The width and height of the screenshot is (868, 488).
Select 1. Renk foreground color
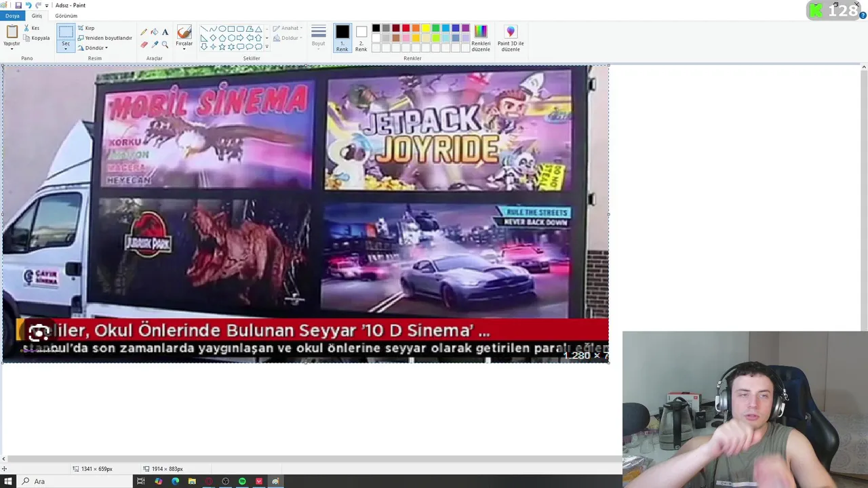point(342,38)
